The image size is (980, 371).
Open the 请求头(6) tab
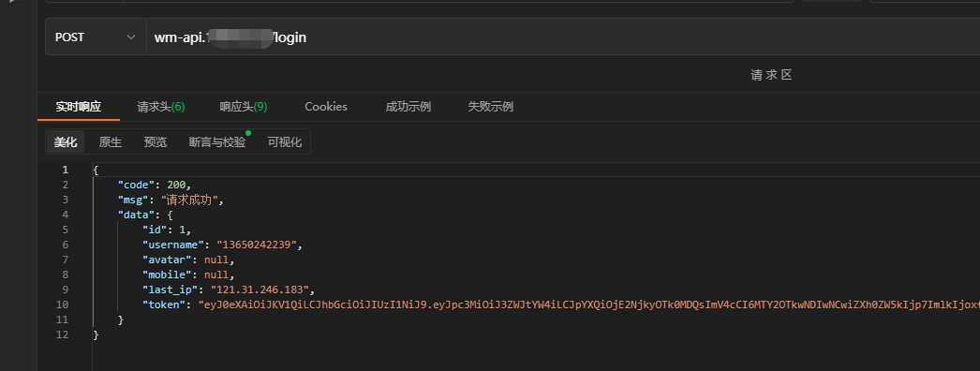click(x=161, y=107)
